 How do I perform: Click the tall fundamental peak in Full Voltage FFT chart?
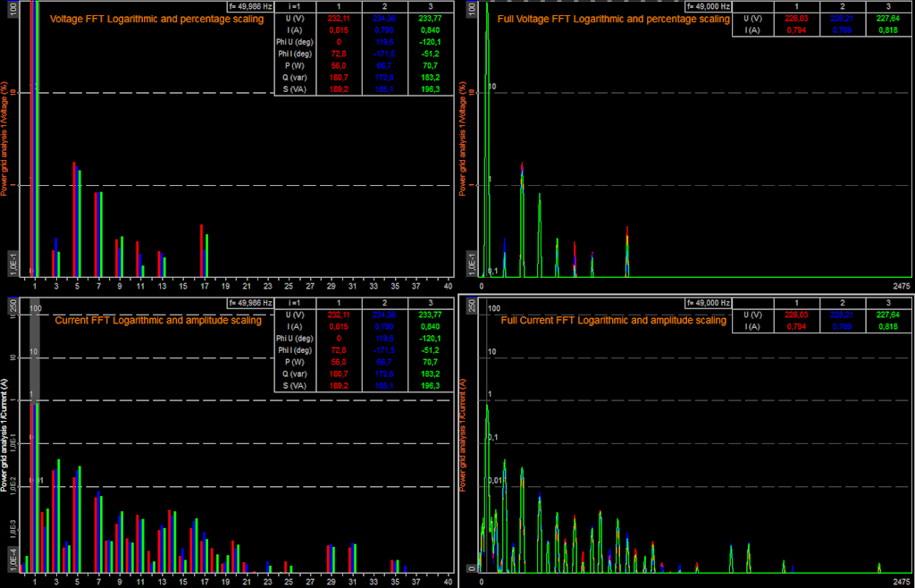(x=487, y=139)
